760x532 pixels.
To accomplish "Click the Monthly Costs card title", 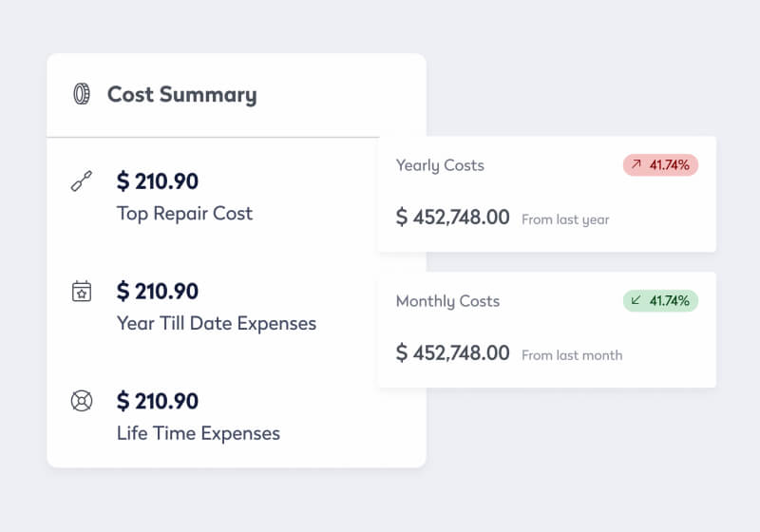I will [x=447, y=301].
